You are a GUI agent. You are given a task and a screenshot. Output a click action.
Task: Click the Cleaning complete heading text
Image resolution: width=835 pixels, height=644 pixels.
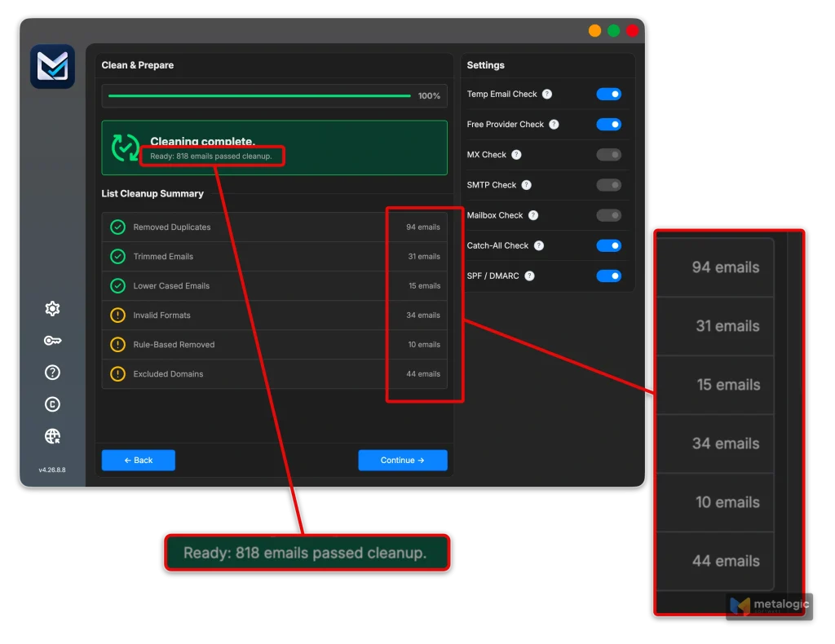pyautogui.click(x=202, y=141)
